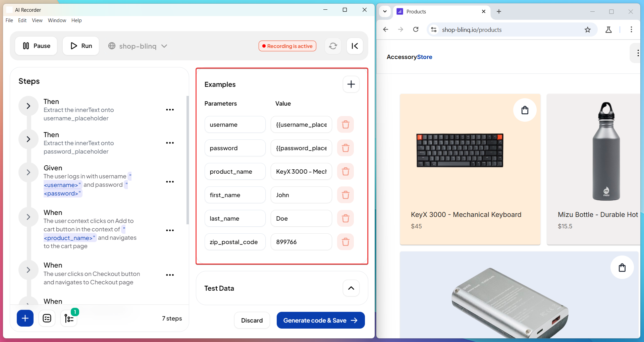Collapse panel with the back-to-start arrow icon
This screenshot has width=644, height=342.
pyautogui.click(x=355, y=46)
